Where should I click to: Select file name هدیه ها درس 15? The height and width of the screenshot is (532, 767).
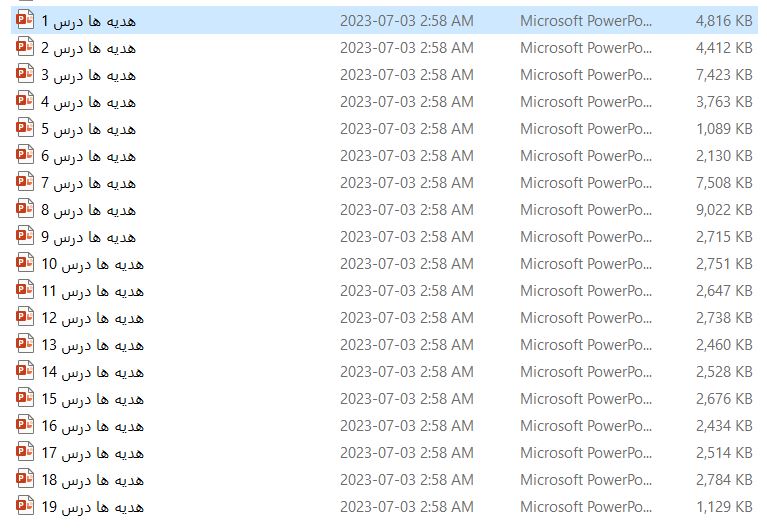(x=92, y=399)
